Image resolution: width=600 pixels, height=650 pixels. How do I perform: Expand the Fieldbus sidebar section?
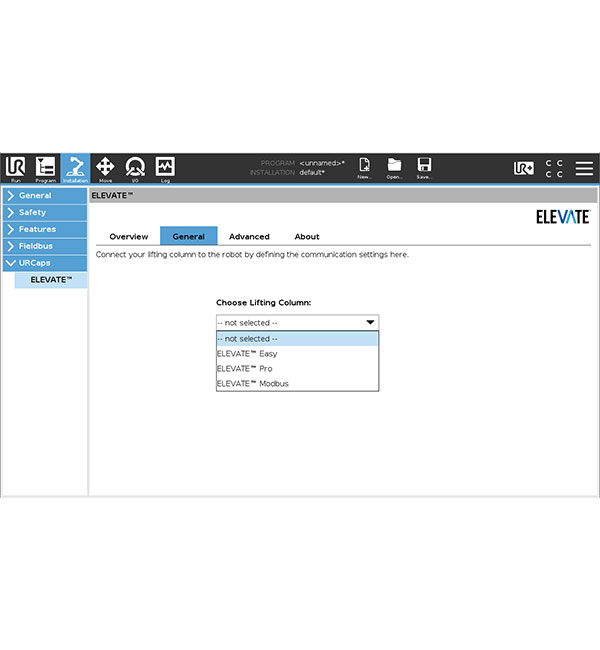point(45,246)
